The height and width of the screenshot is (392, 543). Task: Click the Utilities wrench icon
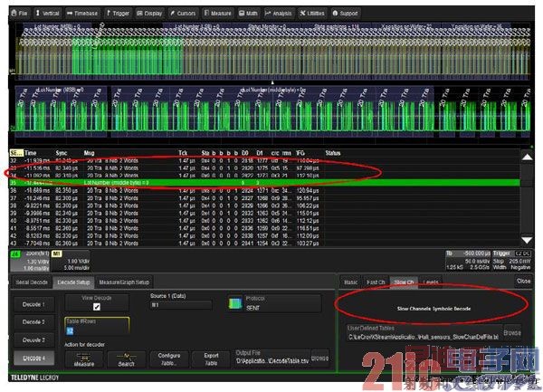click(x=302, y=14)
